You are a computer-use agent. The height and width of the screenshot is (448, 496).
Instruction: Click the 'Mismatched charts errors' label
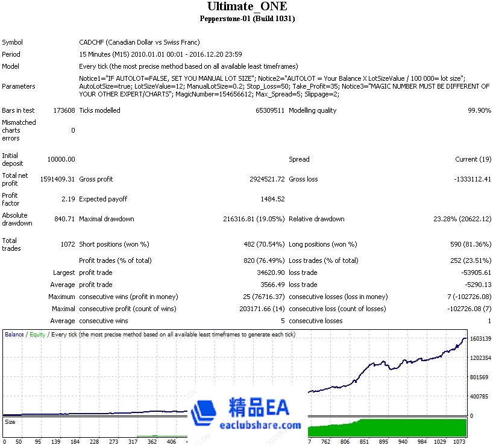19,130
